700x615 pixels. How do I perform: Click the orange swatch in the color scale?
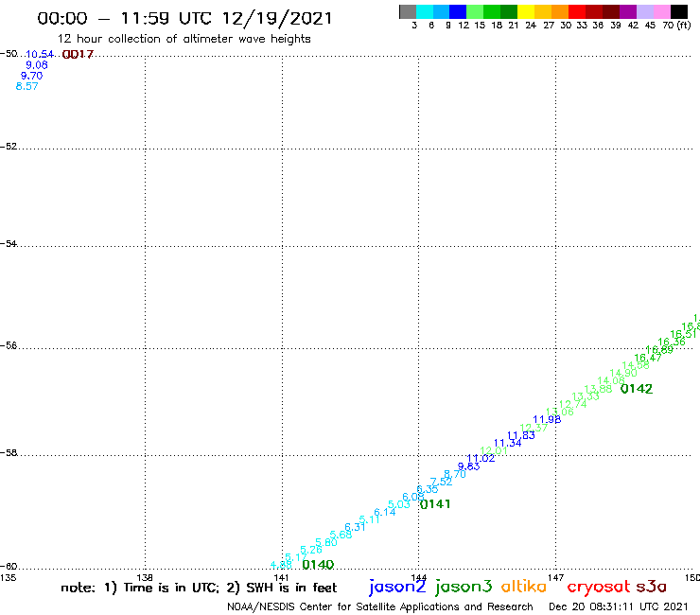(560, 11)
